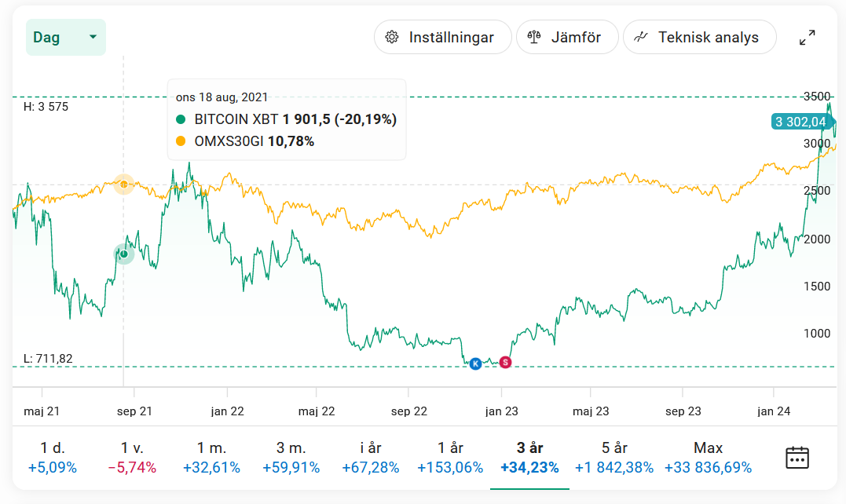Click the blue K marker on chart
The image size is (846, 504).
[x=474, y=363]
